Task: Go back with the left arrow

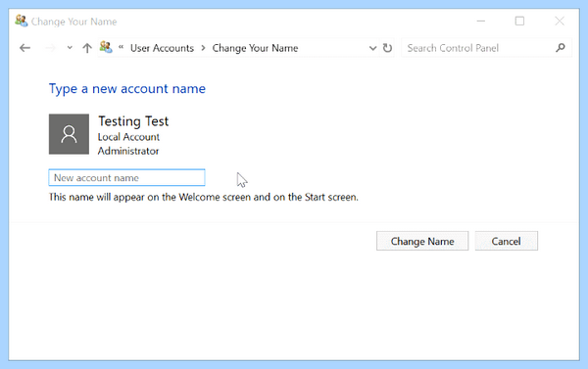Action: [25, 48]
